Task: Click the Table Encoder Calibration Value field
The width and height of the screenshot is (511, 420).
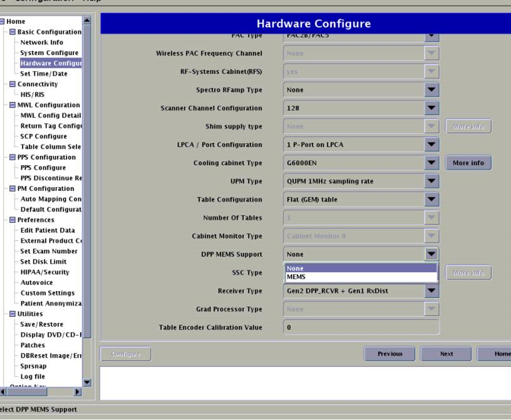Action: [x=360, y=327]
